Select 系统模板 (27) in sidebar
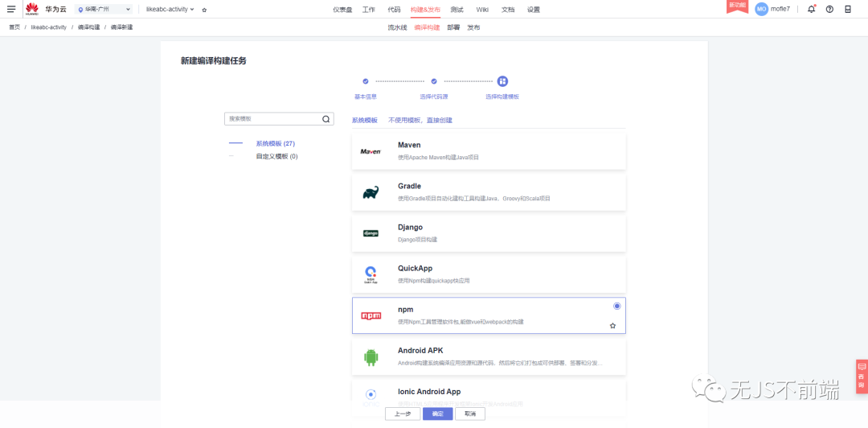Viewport: 868px width, 428px height. coord(275,143)
